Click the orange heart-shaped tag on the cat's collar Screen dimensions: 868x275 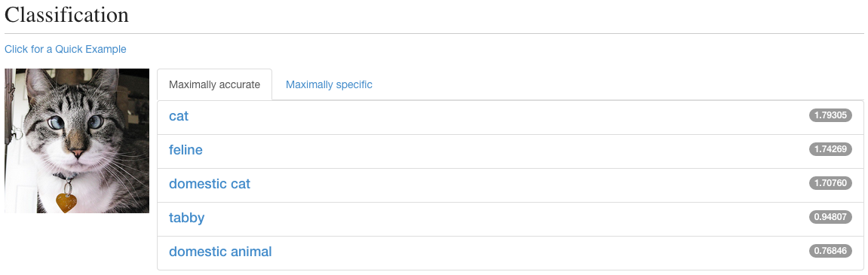click(66, 203)
